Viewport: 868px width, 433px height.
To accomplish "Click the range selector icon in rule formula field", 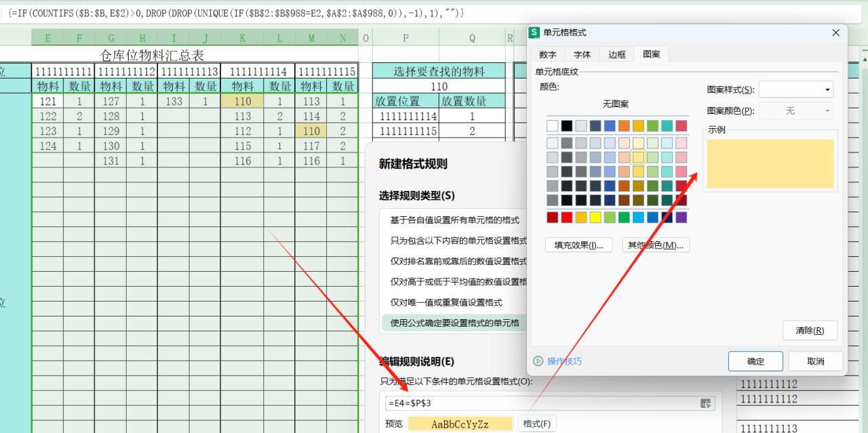I will click(707, 403).
